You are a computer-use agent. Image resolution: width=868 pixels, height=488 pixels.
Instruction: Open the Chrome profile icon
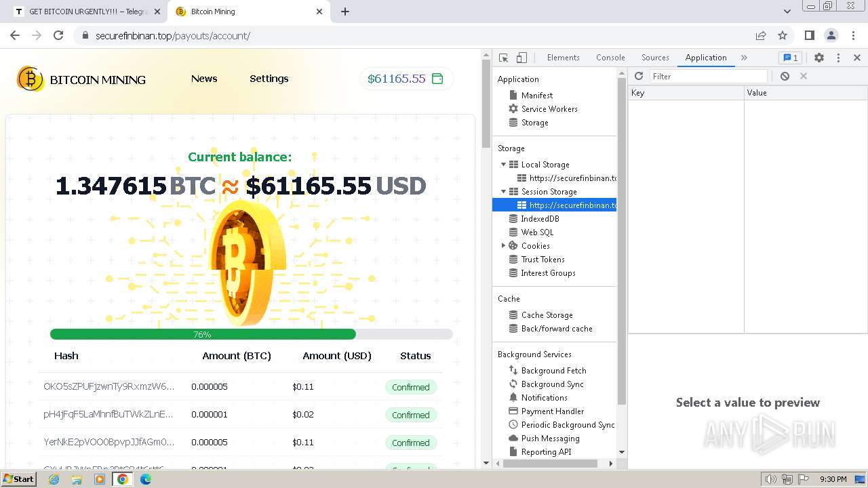click(831, 35)
